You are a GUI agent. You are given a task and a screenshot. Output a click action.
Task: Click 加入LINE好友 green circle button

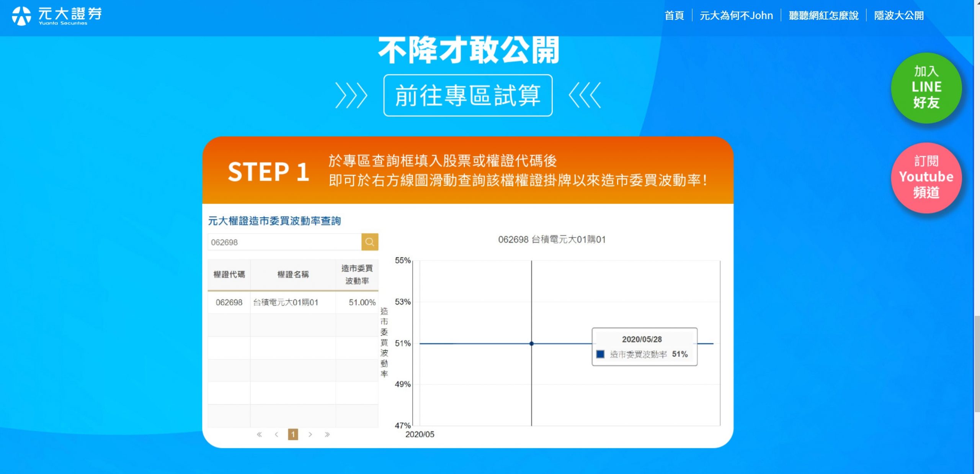click(926, 87)
